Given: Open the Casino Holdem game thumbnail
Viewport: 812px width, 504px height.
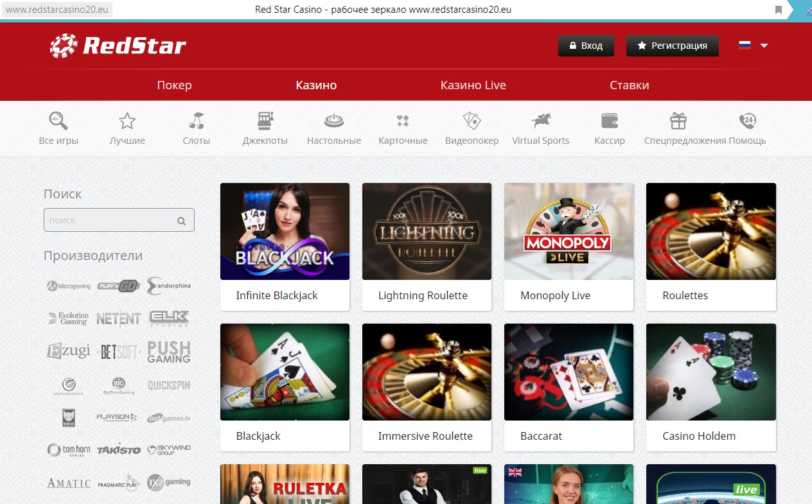Looking at the screenshot, I should (x=711, y=372).
